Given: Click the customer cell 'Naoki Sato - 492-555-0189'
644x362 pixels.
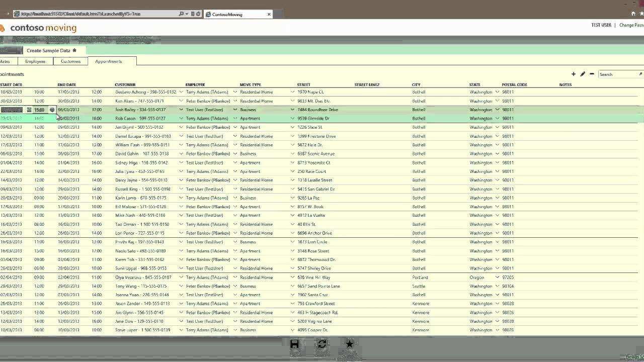Looking at the screenshot, I should click(x=140, y=250).
